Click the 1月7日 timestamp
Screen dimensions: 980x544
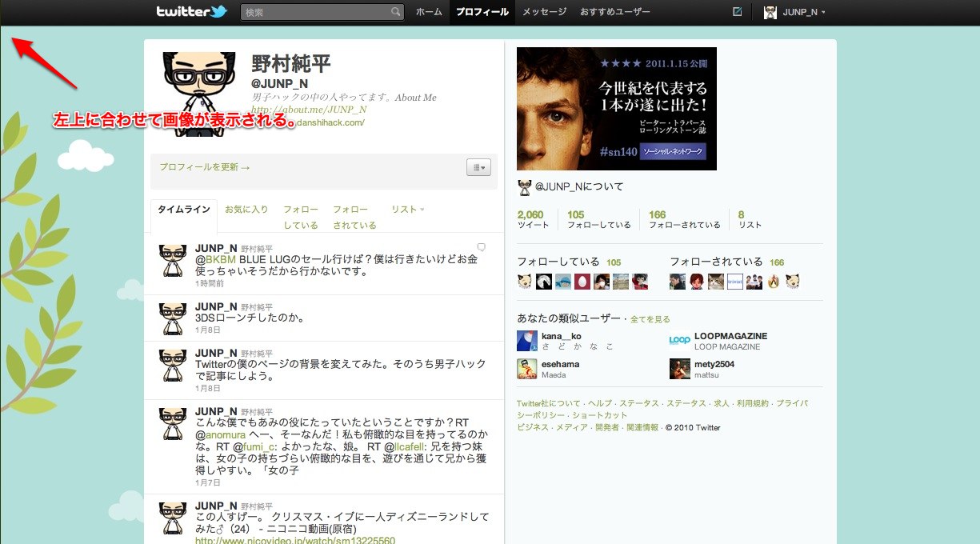point(208,483)
